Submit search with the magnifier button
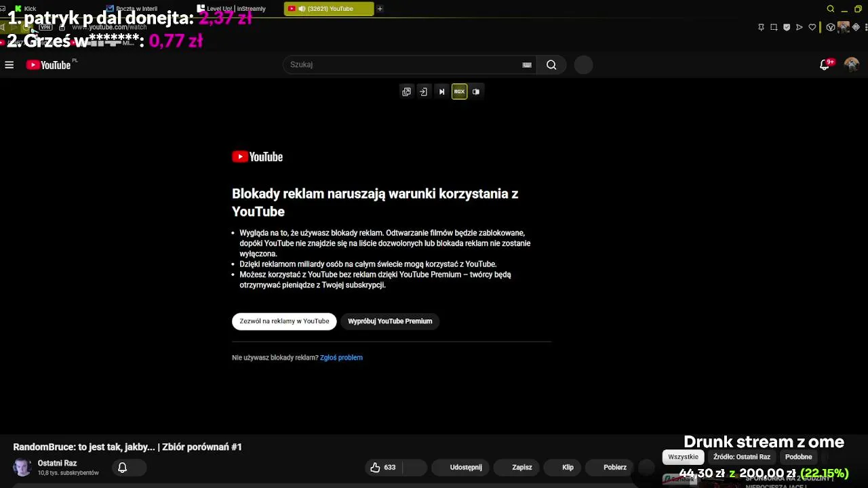Viewport: 868px width, 488px height. point(551,64)
